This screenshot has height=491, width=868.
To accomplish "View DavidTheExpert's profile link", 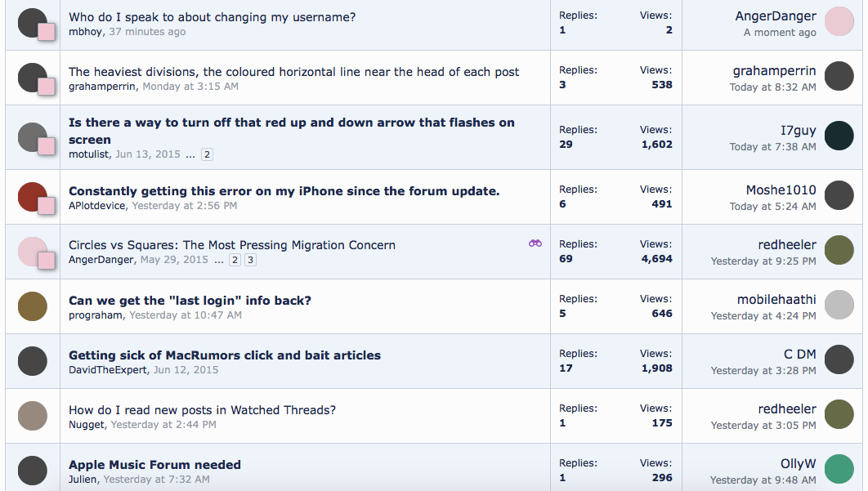I will [x=108, y=370].
